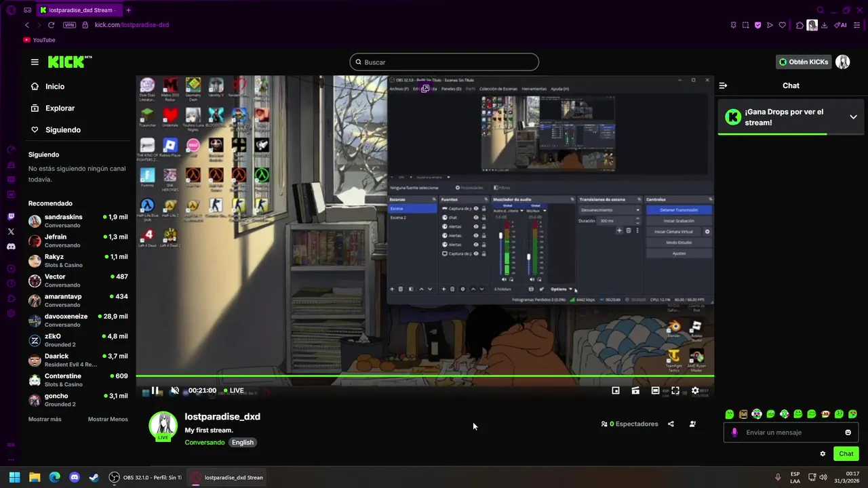Open the zEkO recommended channel
The image size is (868, 488).
[x=78, y=340]
